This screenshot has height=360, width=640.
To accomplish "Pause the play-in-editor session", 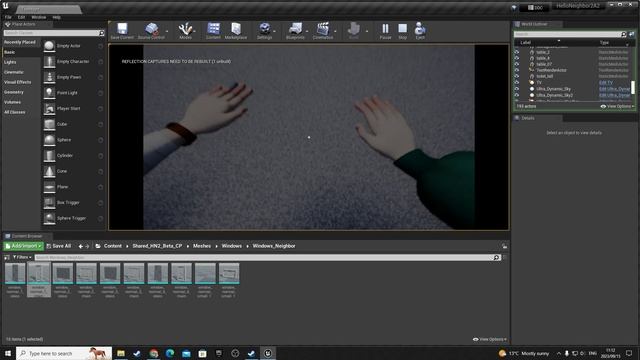I will pyautogui.click(x=385, y=31).
